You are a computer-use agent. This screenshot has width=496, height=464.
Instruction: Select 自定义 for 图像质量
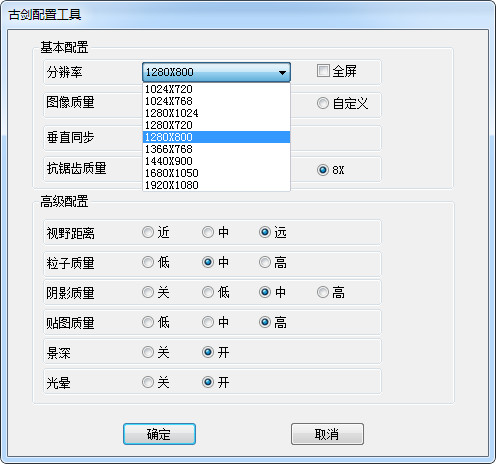coord(323,103)
